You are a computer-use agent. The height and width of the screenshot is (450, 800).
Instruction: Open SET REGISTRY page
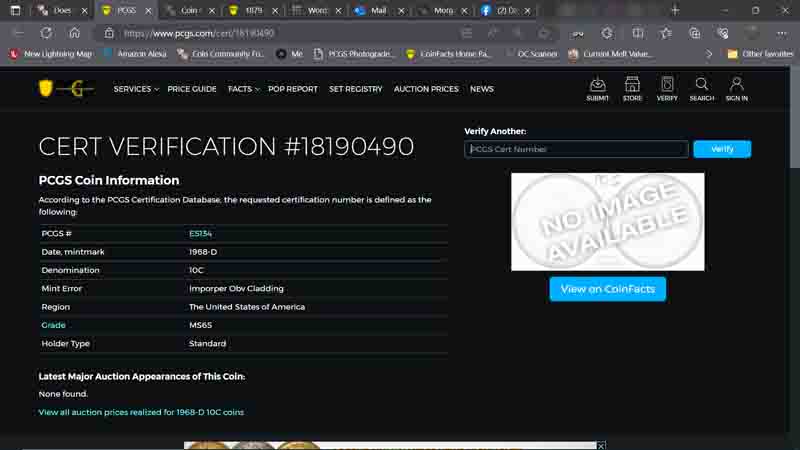coord(356,89)
